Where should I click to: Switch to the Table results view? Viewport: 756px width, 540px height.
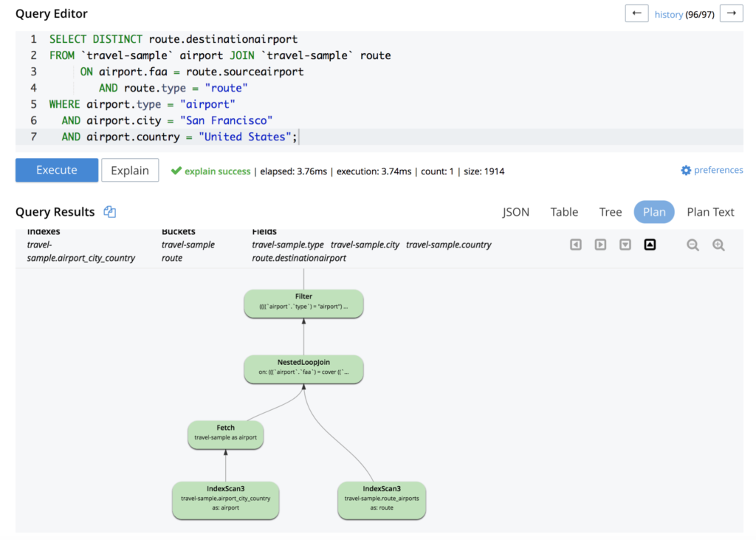[564, 212]
